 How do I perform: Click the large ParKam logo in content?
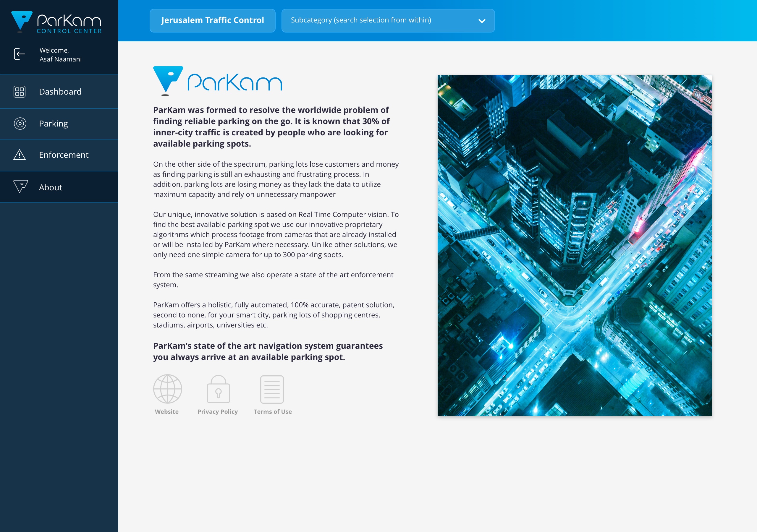coord(218,81)
